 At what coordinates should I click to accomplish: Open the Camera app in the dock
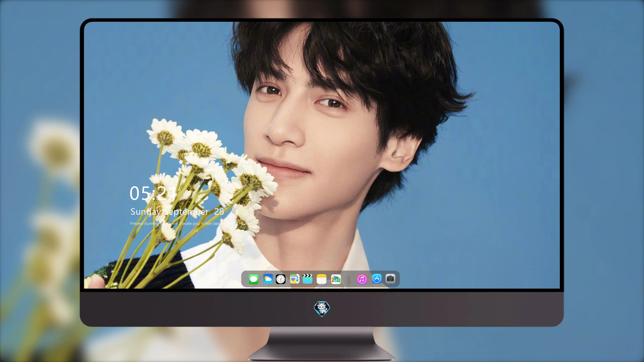[x=390, y=279]
